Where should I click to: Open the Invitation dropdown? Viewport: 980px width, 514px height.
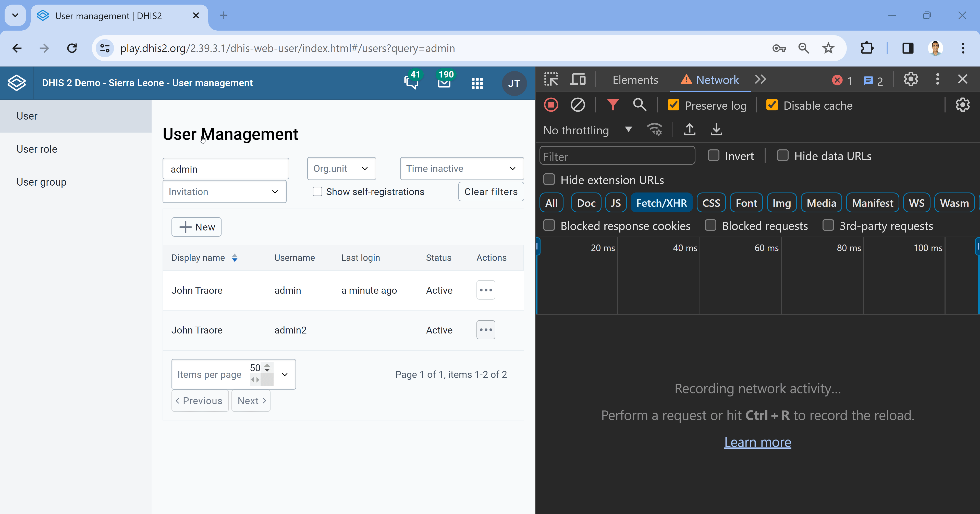[225, 192]
